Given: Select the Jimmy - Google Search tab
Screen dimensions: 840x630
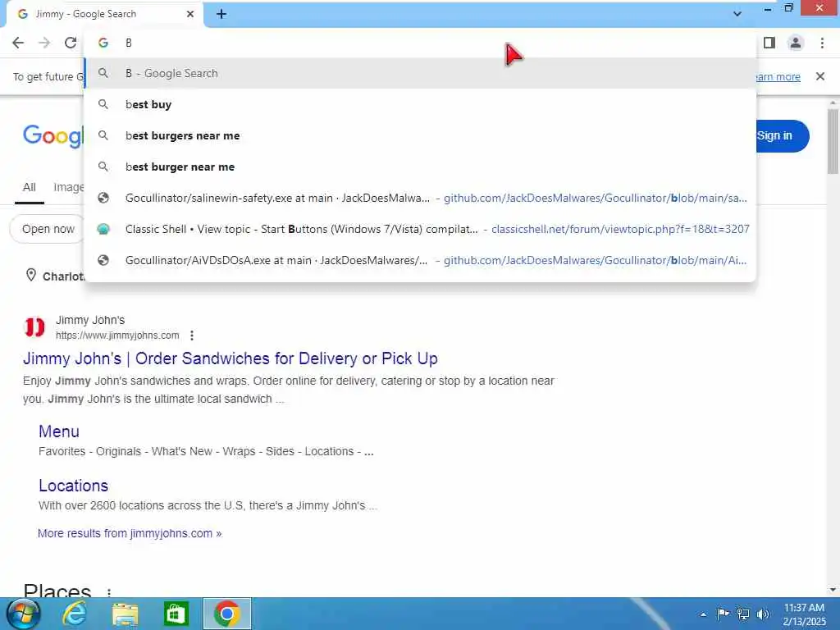Looking at the screenshot, I should [104, 14].
